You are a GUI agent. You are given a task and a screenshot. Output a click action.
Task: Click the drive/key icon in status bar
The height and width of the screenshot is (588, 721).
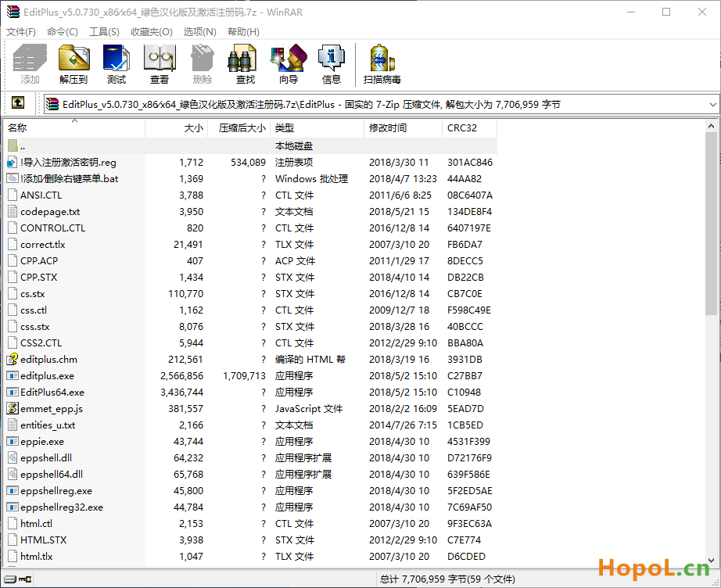(17, 579)
